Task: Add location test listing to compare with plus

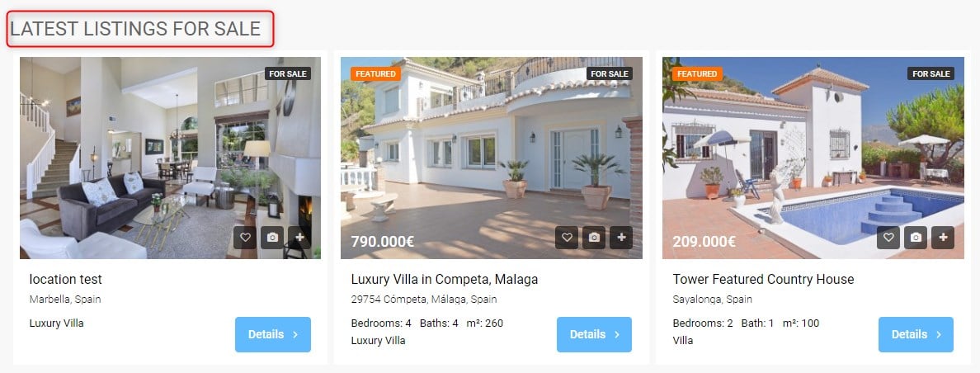Action: pos(299,238)
